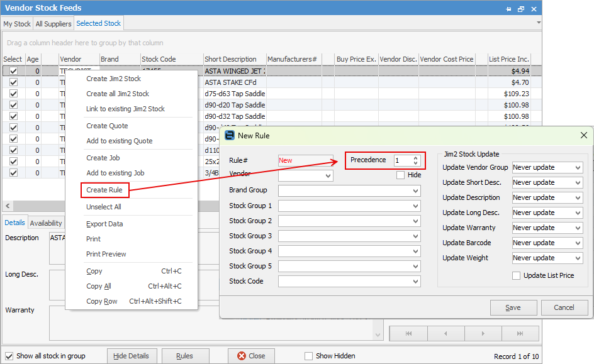Tick the Update List Price checkbox

(517, 275)
